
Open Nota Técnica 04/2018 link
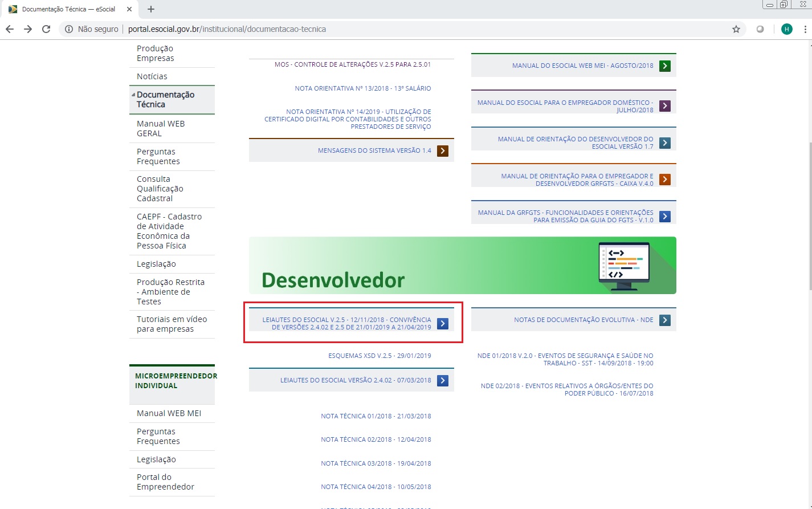(x=376, y=487)
